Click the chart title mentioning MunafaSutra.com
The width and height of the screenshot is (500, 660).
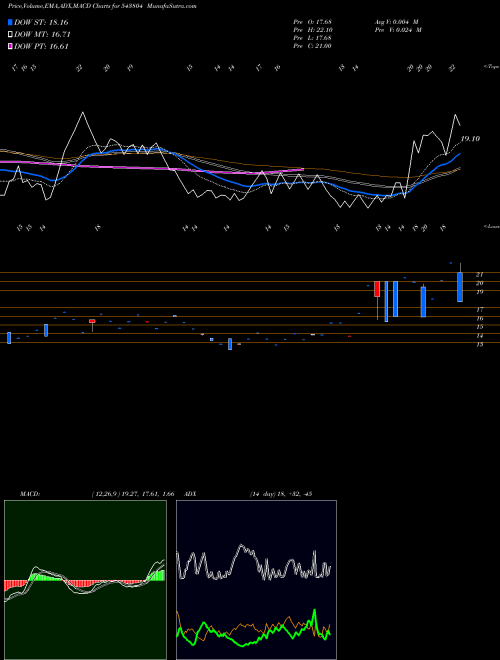coord(102,6)
